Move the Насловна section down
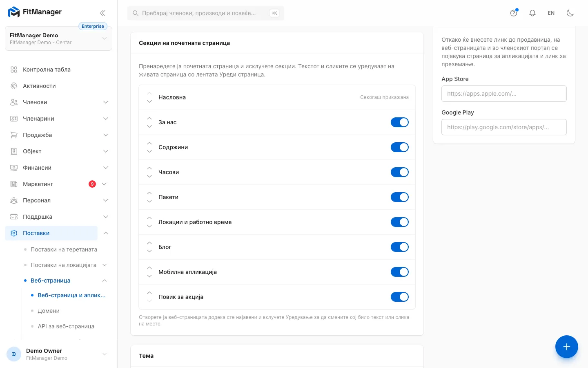Screen dimensions: 588x368 coord(149,101)
